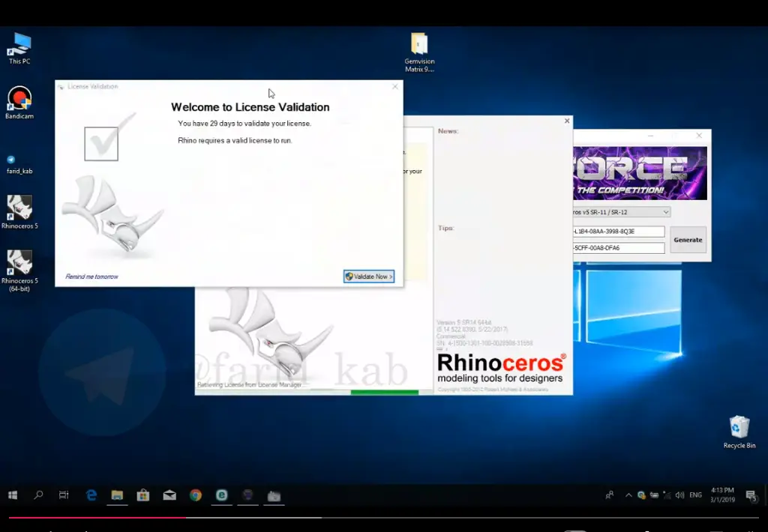
Task: Click 'You have 29 days to validate your license' text
Action: 244,124
